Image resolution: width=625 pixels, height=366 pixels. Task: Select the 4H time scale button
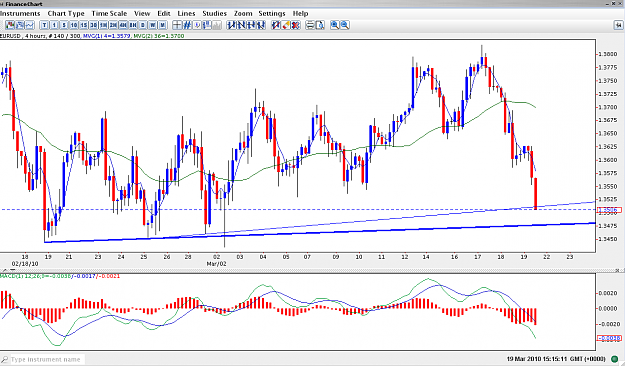coord(123,25)
